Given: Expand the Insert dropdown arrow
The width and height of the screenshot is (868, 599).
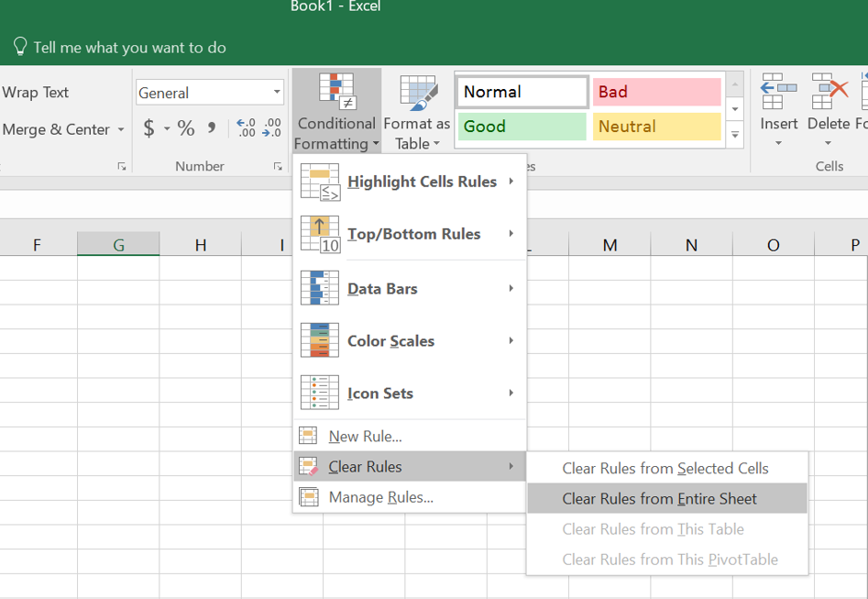Looking at the screenshot, I should [x=778, y=143].
